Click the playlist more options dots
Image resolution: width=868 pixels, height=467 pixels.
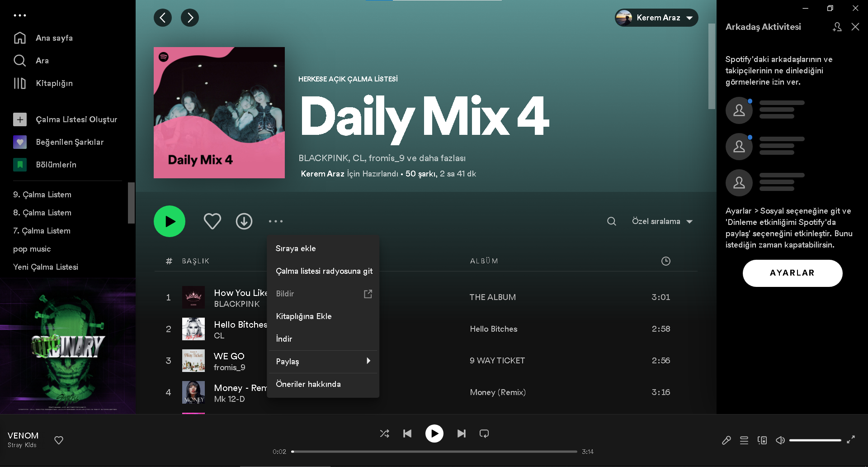click(x=276, y=221)
